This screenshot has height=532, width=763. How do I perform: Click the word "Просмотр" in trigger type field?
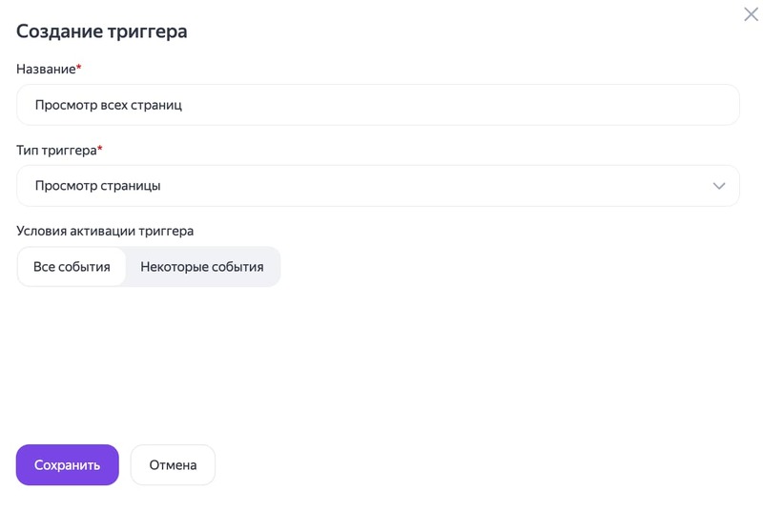63,186
